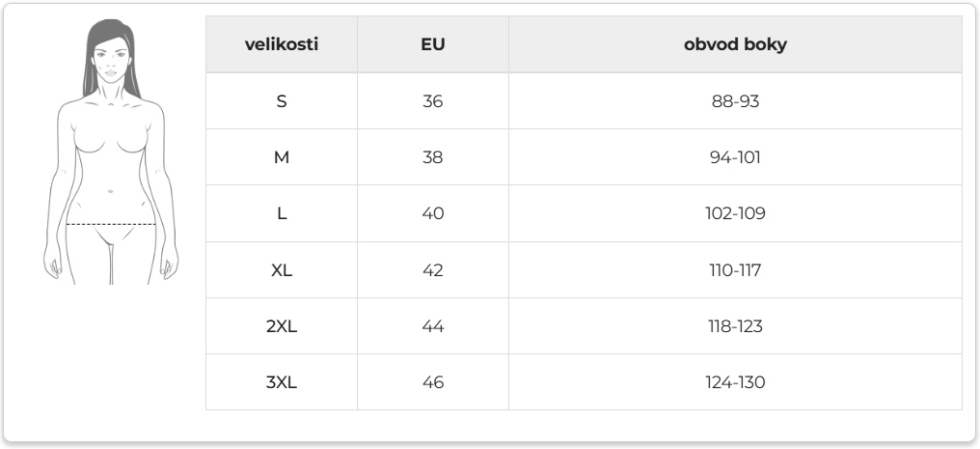The height and width of the screenshot is (449, 980).
Task: Select size 3XL cell
Action: [x=282, y=382]
